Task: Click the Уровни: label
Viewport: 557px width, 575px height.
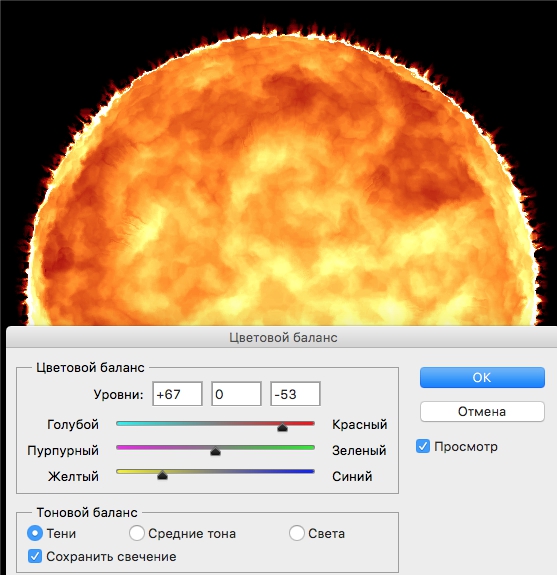Action: point(118,395)
